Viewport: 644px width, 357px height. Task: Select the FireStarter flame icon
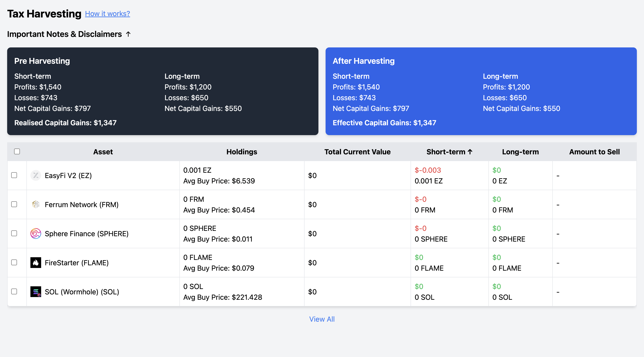[x=36, y=263]
